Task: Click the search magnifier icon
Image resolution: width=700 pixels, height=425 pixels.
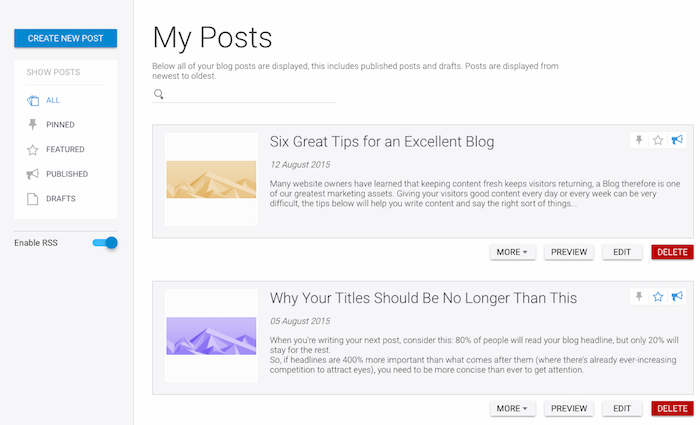Action: pos(158,95)
